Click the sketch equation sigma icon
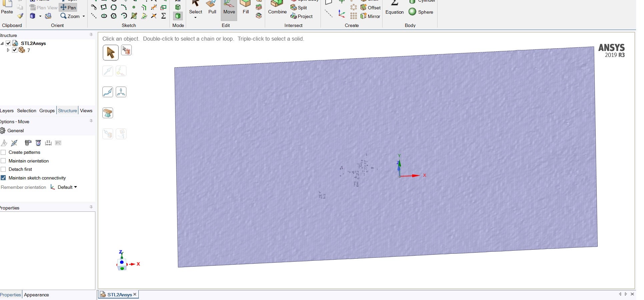The width and height of the screenshot is (644, 300). (164, 16)
